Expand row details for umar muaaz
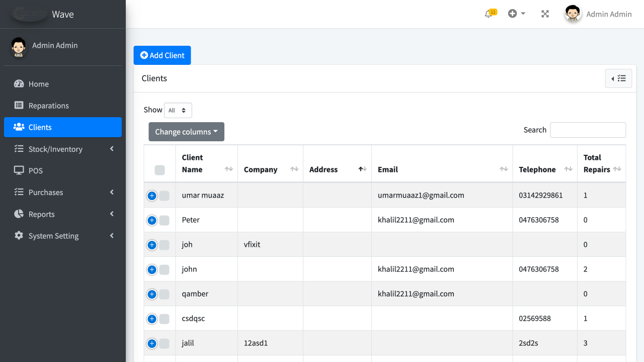This screenshot has height=362, width=644. point(152,196)
